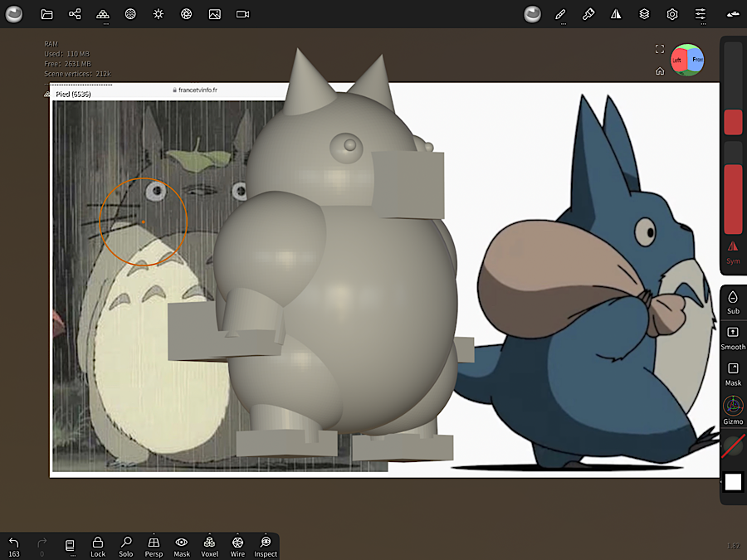
Task: Toggle the Lock button
Action: [98, 547]
